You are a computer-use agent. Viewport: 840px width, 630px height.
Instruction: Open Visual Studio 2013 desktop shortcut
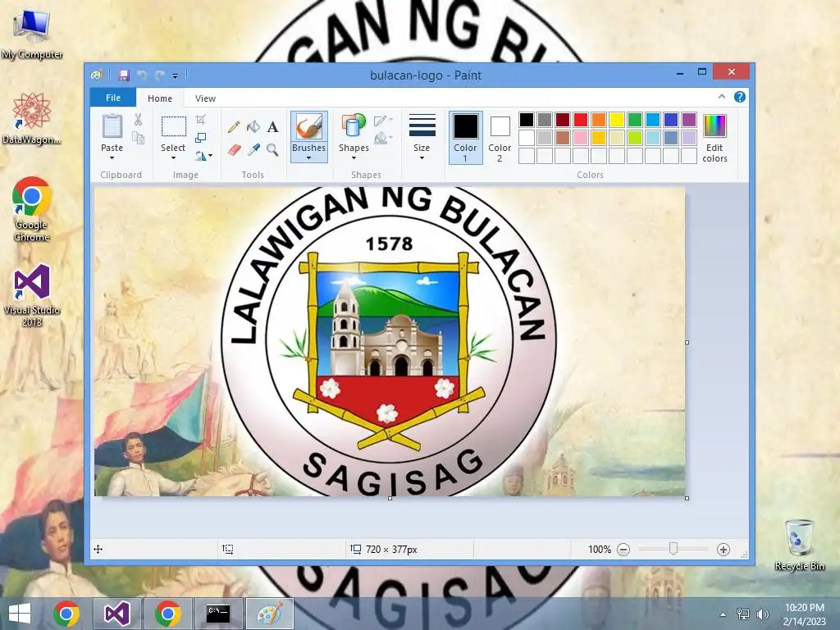[x=32, y=295]
